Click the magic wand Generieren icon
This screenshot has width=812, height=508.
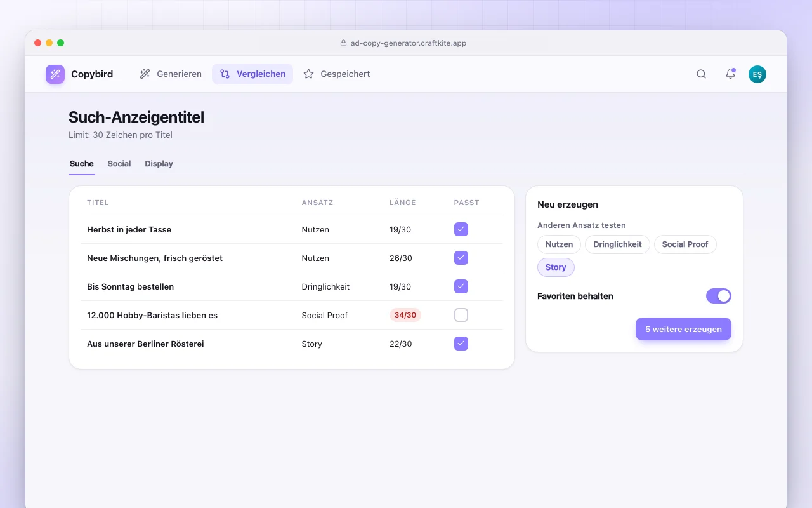point(145,74)
